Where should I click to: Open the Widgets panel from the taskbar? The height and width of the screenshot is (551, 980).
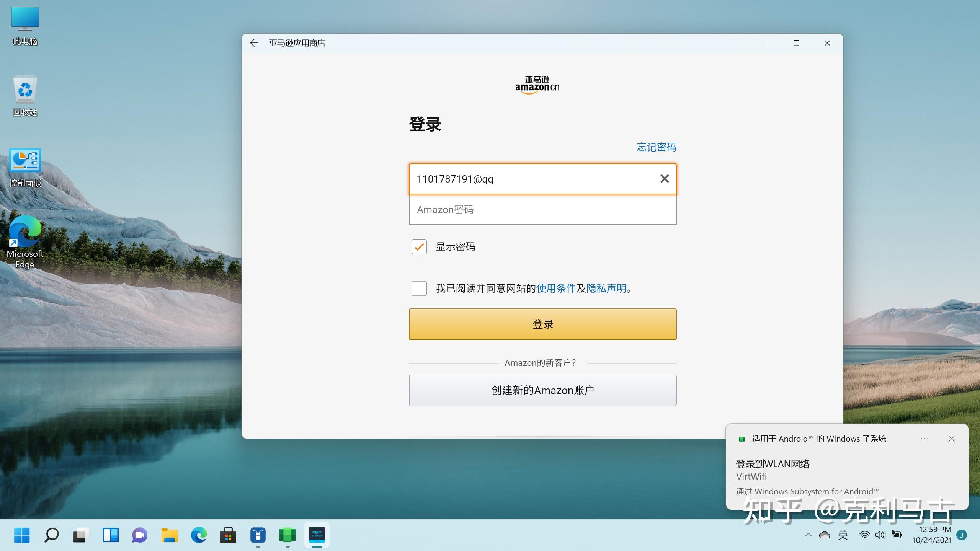tap(110, 535)
